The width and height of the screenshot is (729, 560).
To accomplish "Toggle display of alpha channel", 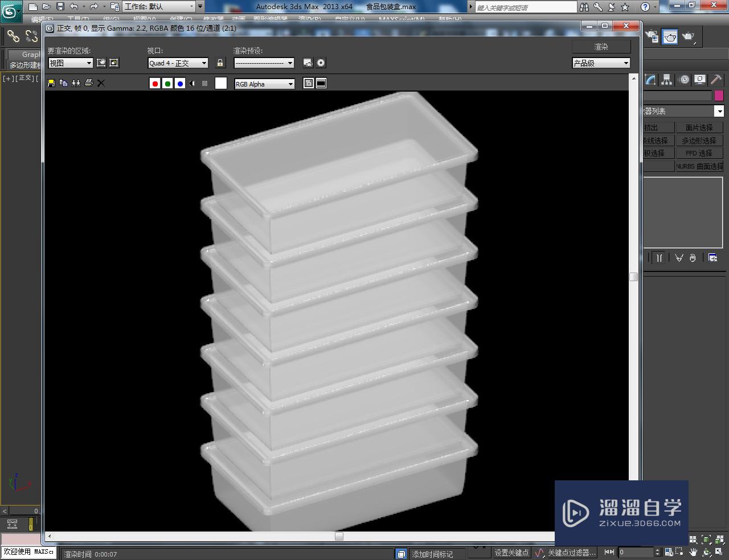I will click(x=193, y=84).
